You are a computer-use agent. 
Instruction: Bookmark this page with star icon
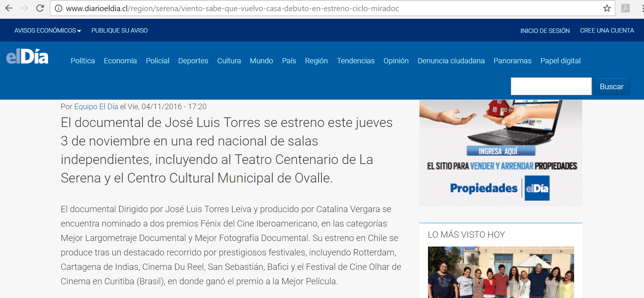[x=607, y=9]
